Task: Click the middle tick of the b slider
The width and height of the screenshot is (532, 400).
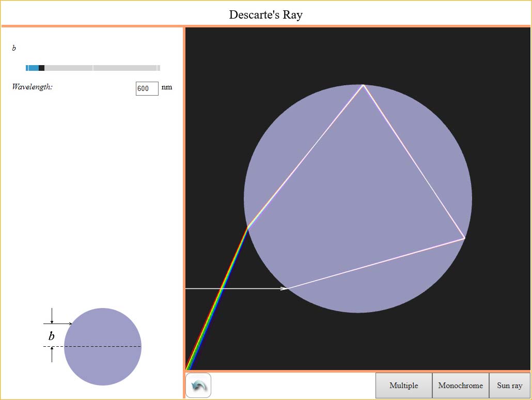Action: coord(93,68)
